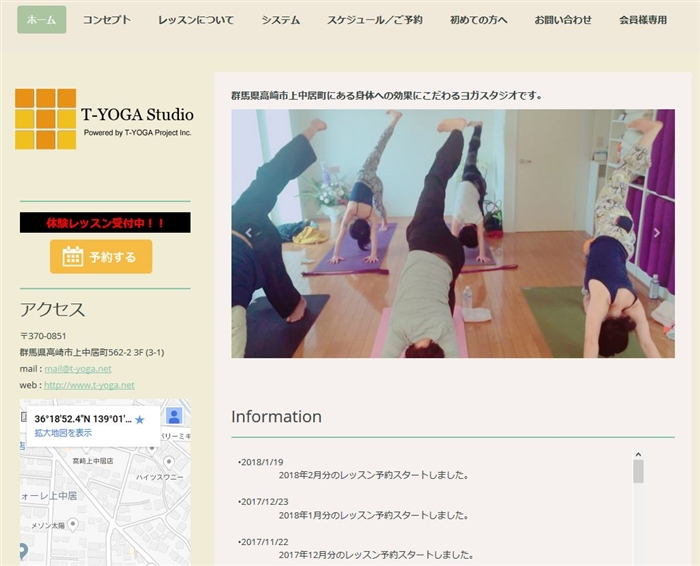The width and height of the screenshot is (700, 566).
Task: Go to 初めての方へ page
Action: pos(478,20)
